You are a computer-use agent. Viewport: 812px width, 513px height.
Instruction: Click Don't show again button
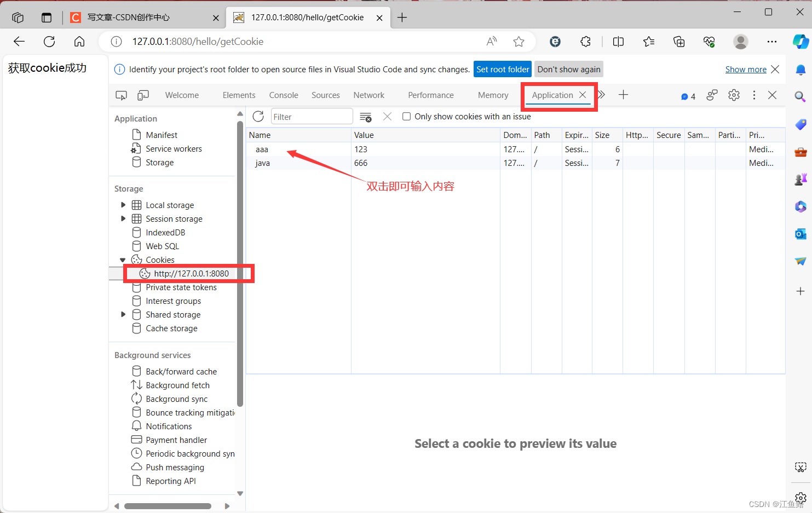(569, 70)
